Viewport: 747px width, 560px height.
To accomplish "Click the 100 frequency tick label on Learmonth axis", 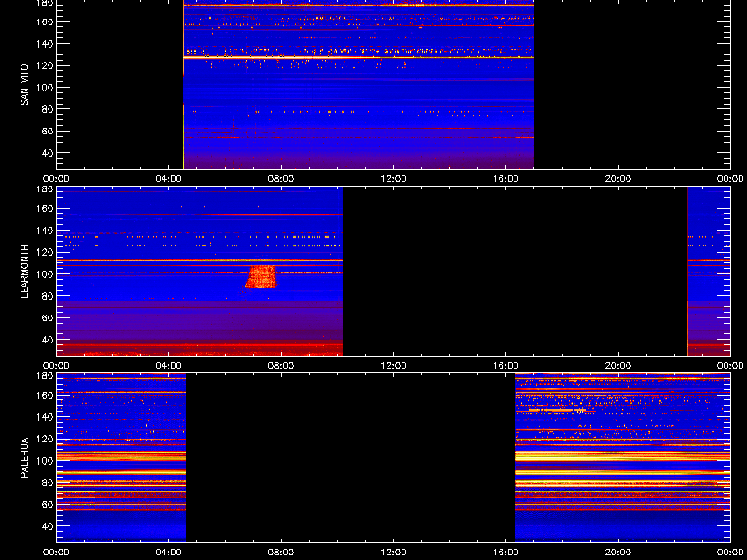I will coord(46,274).
